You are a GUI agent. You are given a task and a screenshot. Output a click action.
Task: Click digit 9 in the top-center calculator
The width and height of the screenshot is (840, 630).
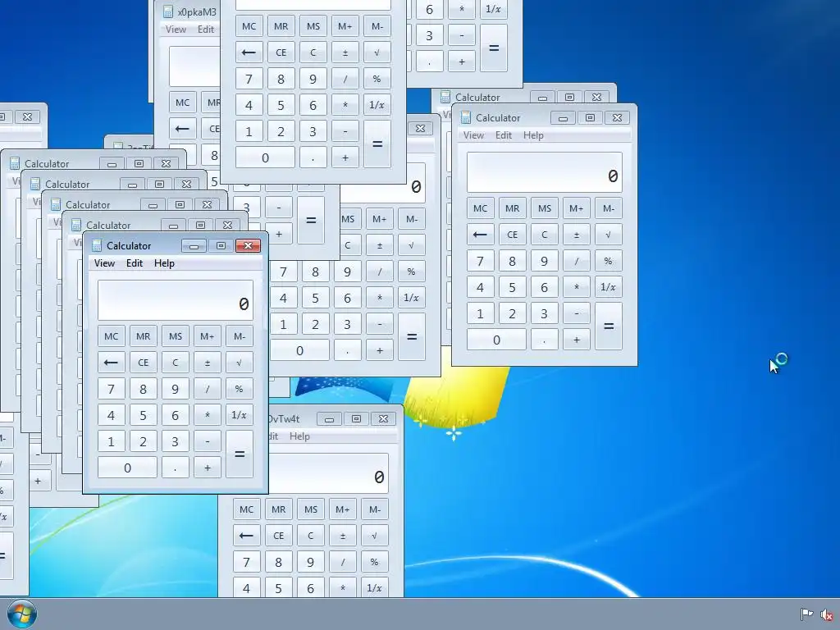pos(313,79)
